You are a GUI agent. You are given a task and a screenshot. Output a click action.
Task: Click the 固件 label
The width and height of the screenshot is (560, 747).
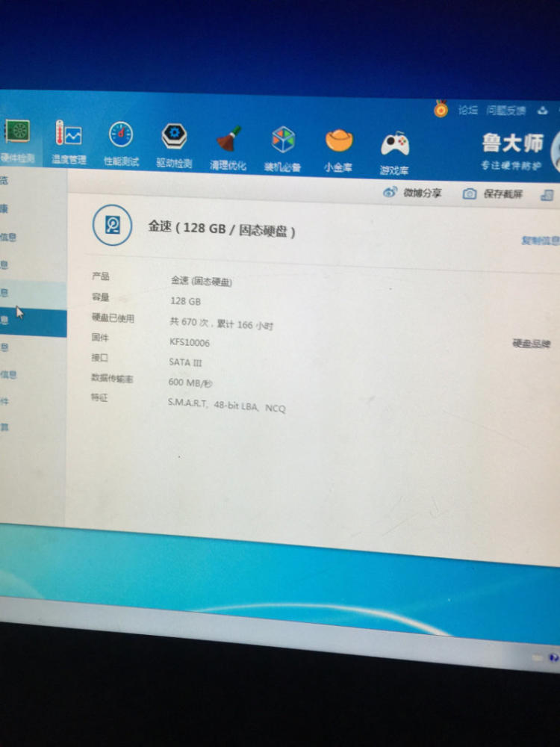(x=100, y=338)
